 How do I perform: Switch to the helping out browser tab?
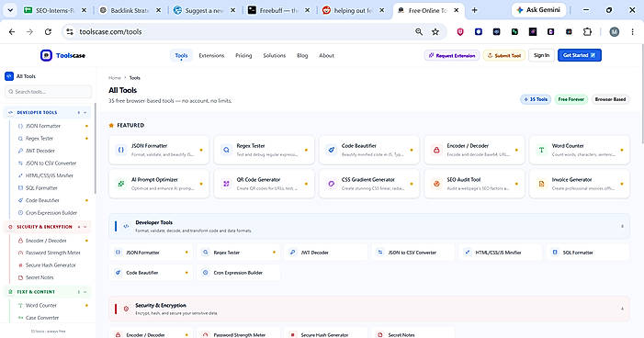pyautogui.click(x=353, y=11)
